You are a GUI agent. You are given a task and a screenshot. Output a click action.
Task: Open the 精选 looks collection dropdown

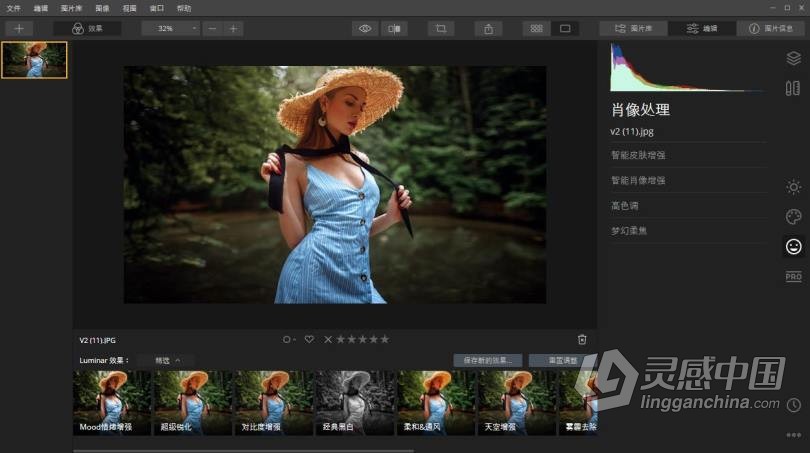(x=168, y=361)
